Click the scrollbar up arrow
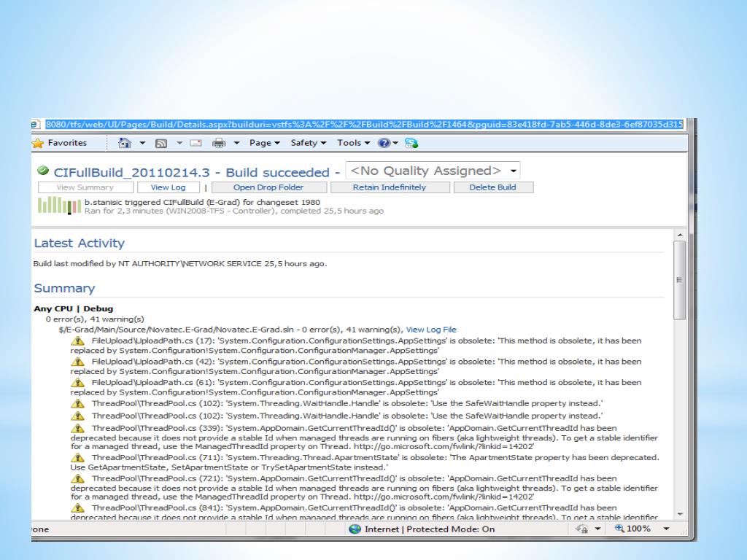The image size is (747, 560). click(680, 236)
